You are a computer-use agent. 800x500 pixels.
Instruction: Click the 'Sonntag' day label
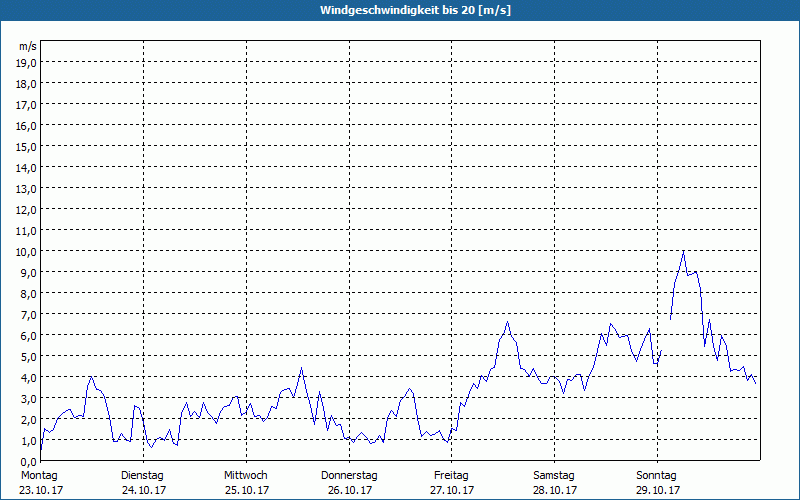click(656, 476)
